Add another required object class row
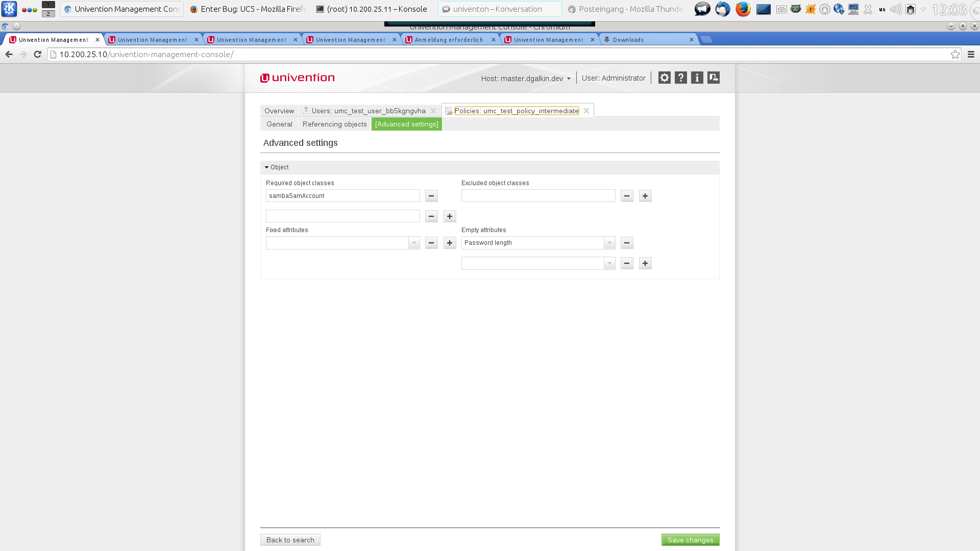The width and height of the screenshot is (980, 551). [x=450, y=216]
